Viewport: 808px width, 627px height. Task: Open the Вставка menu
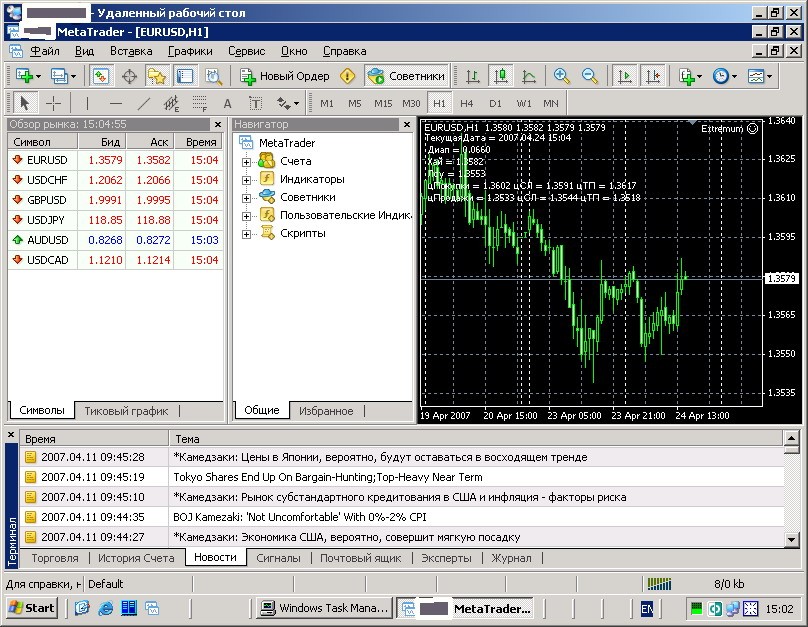(131, 51)
